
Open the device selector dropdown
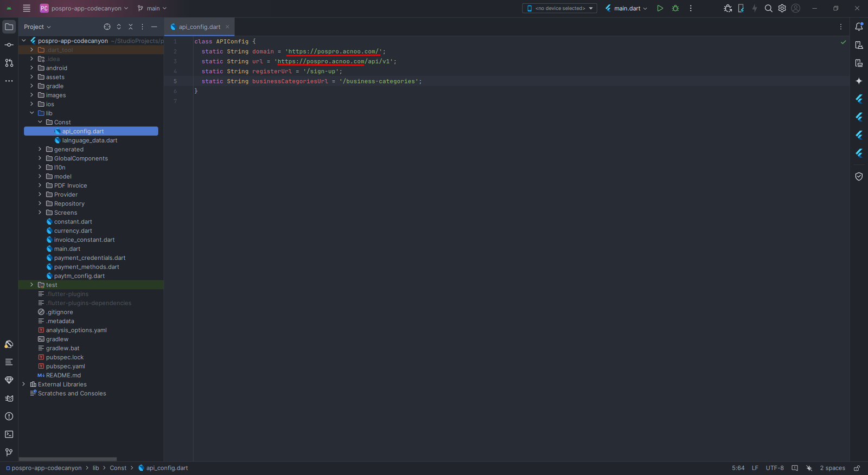click(x=559, y=8)
